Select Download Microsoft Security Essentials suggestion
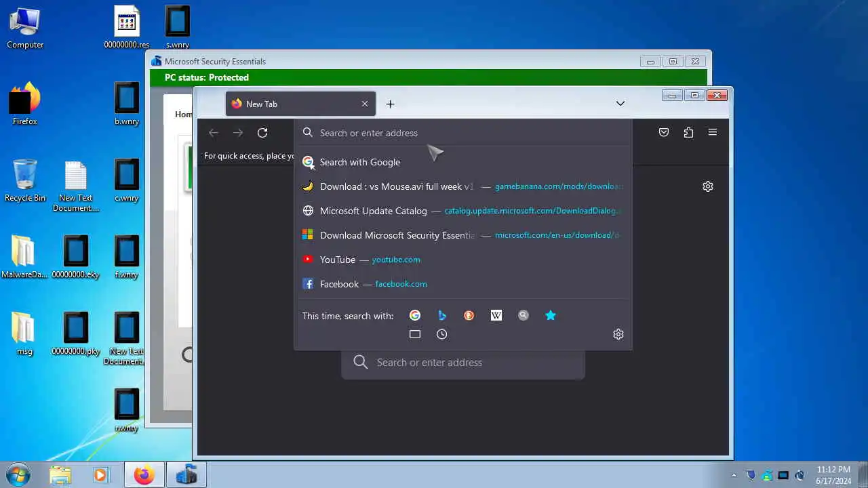Image resolution: width=868 pixels, height=488 pixels. [x=463, y=235]
